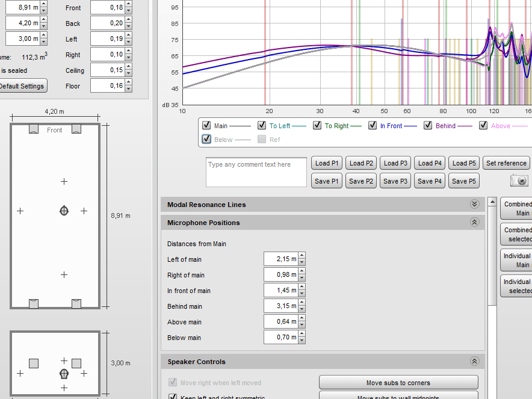Decrease the Back absorption value
The image size is (532, 399).
coord(128,26)
